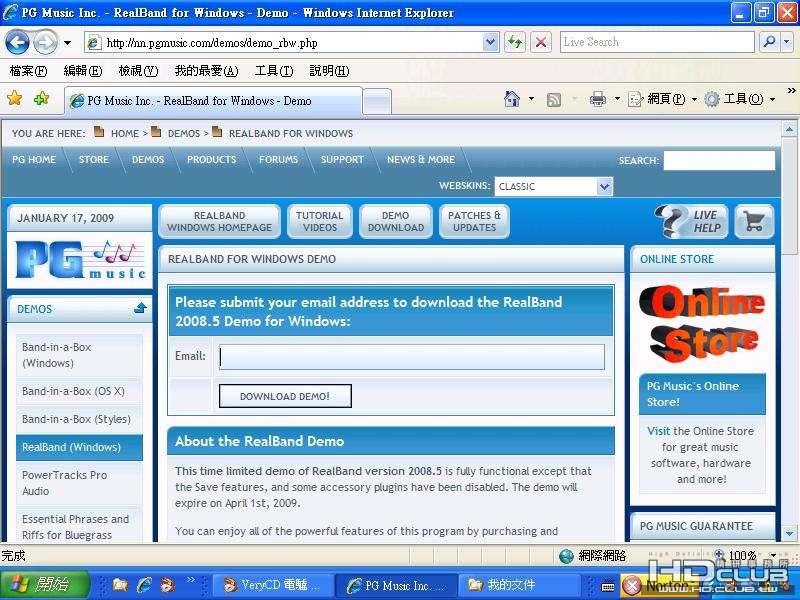Click the shopping cart icon
Screen dimensions: 800x600
[x=754, y=221]
